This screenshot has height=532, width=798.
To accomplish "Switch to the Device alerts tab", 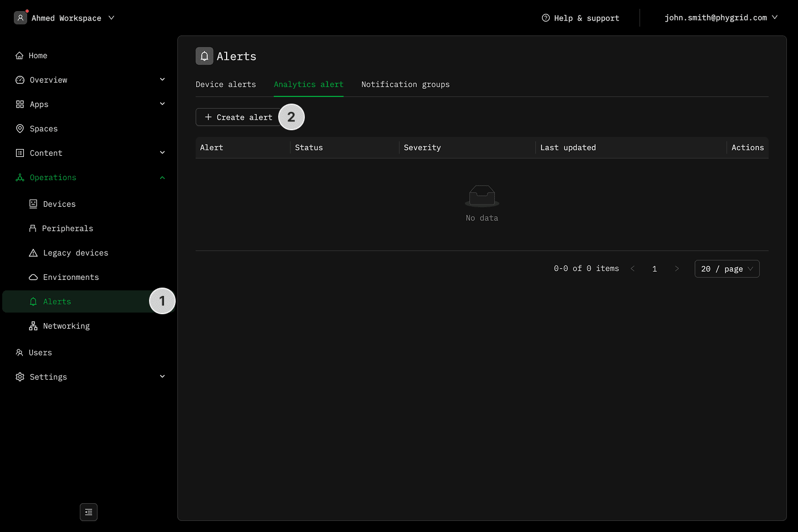I will tap(226, 84).
